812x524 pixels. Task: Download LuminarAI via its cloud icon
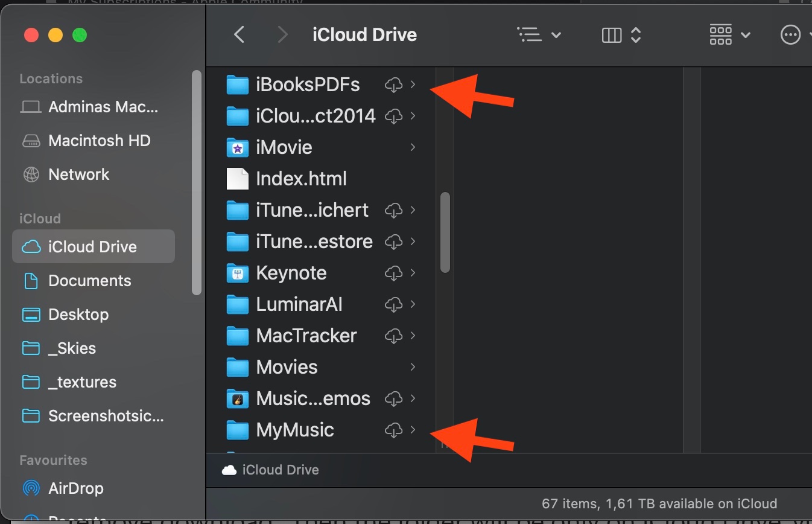coord(394,305)
